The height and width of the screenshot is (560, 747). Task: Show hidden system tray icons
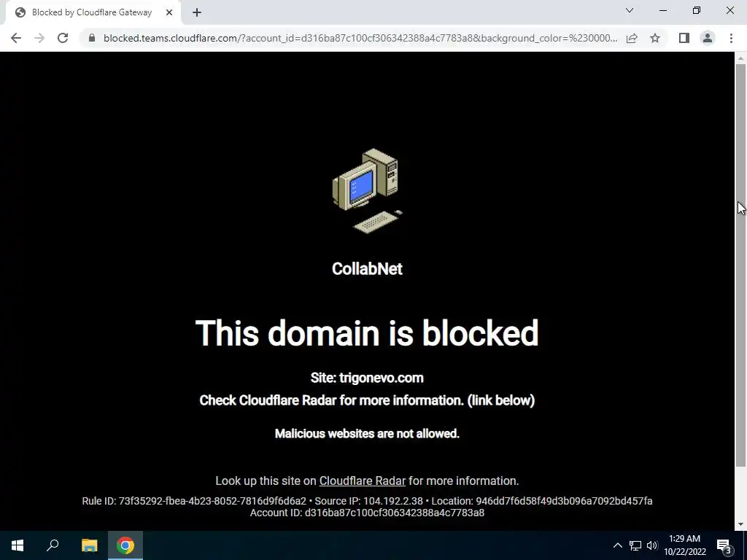pyautogui.click(x=617, y=545)
